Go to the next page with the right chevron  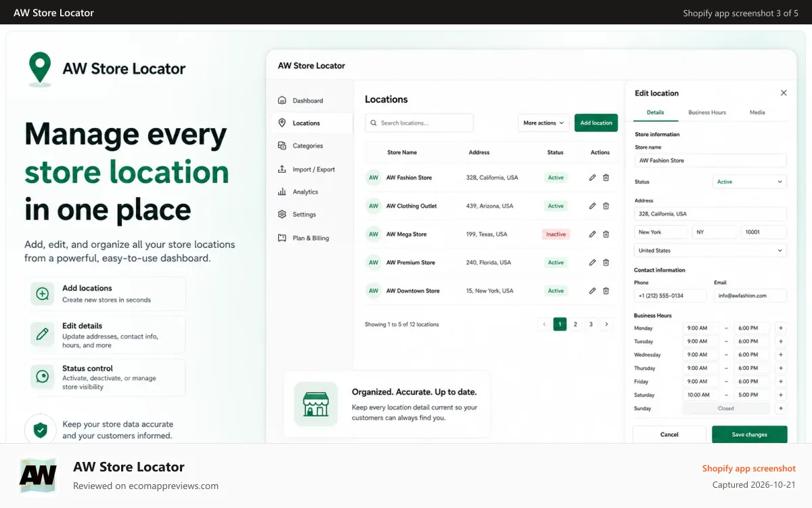[x=606, y=324]
